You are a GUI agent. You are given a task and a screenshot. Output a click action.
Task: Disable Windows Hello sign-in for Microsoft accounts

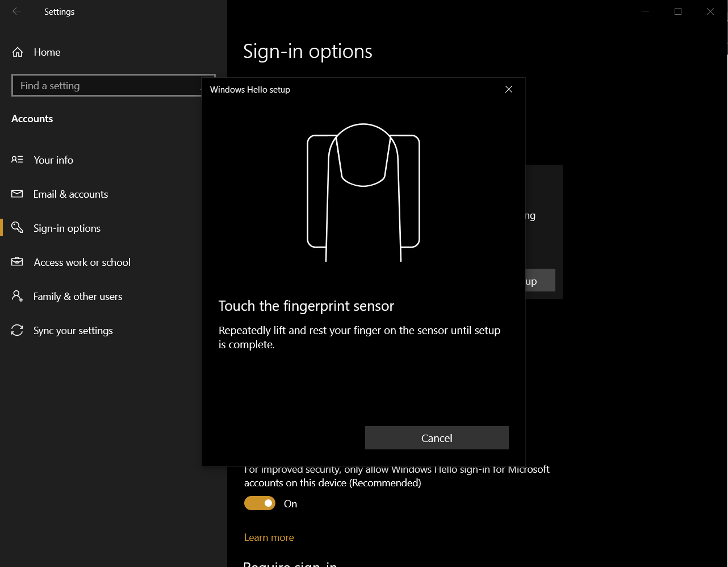(260, 503)
